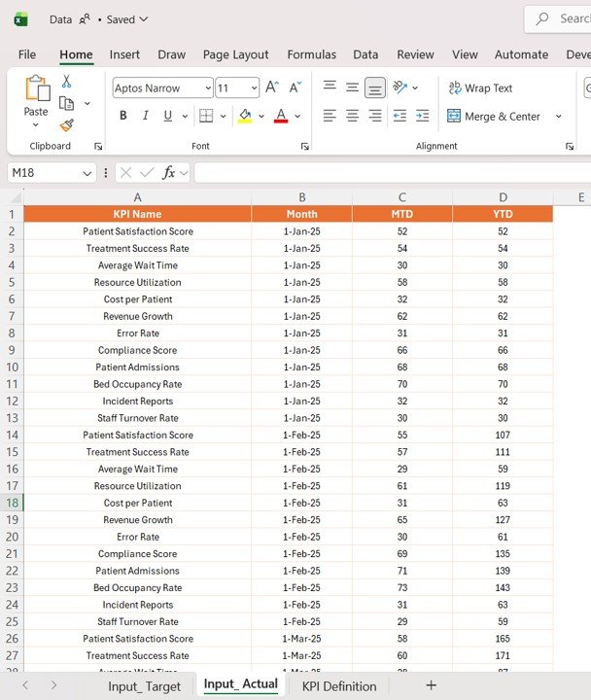Switch to Input_Target sheet
Image resolution: width=591 pixels, height=700 pixels.
pyautogui.click(x=144, y=686)
